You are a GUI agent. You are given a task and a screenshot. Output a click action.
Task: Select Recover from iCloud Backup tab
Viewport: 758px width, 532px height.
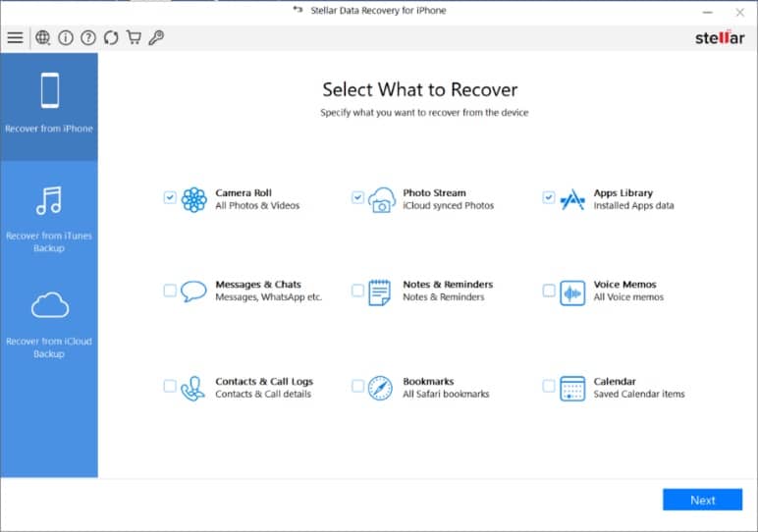pyautogui.click(x=49, y=325)
